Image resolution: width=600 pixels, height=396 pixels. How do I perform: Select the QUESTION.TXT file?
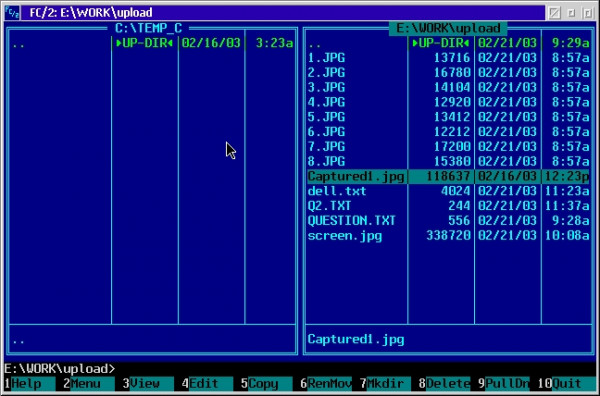coord(448,221)
